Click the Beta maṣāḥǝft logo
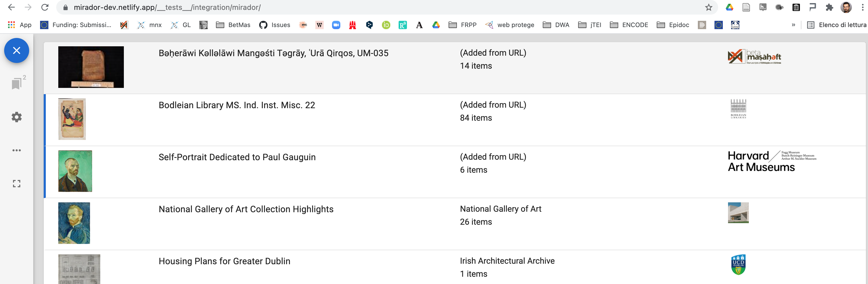Image resolution: width=868 pixels, height=284 pixels. (x=755, y=57)
